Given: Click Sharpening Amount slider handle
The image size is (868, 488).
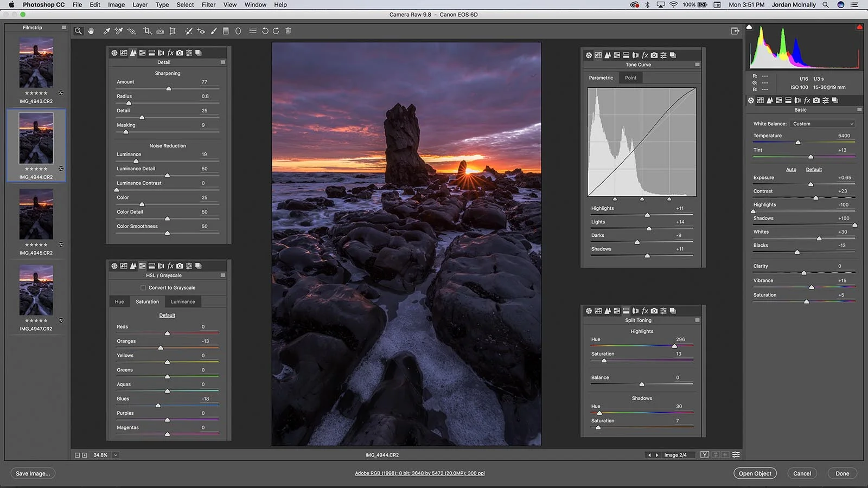Looking at the screenshot, I should click(169, 88).
